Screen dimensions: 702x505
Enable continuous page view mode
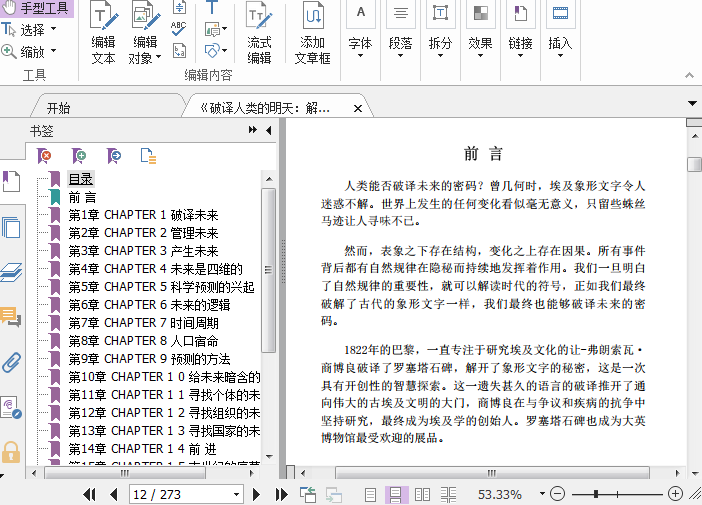[x=396, y=494]
